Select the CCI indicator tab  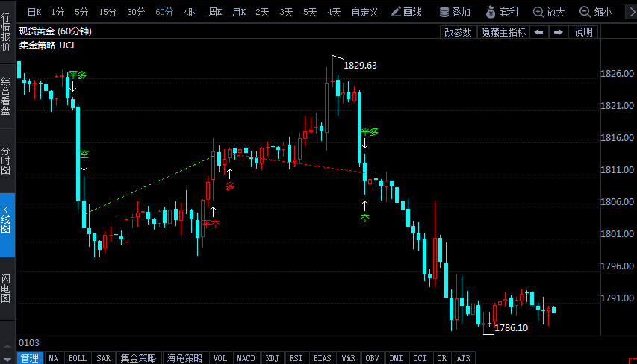[x=420, y=358]
